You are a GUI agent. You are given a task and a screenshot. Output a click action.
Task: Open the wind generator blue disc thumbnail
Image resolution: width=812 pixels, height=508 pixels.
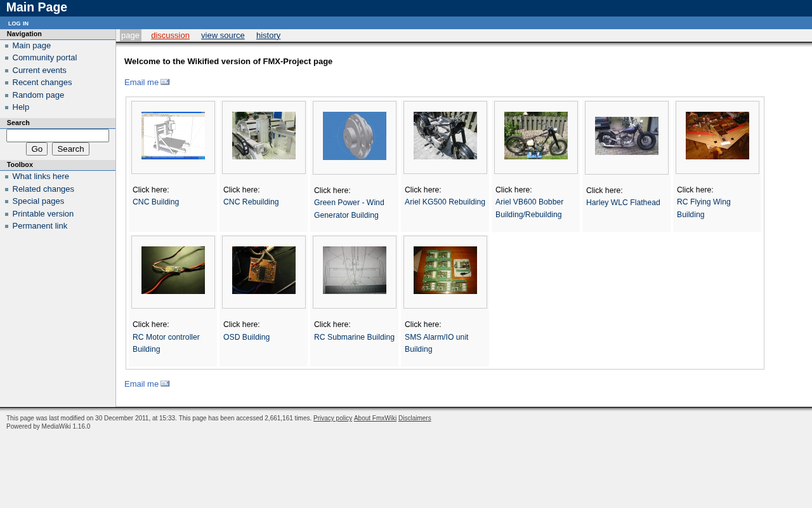point(355,136)
